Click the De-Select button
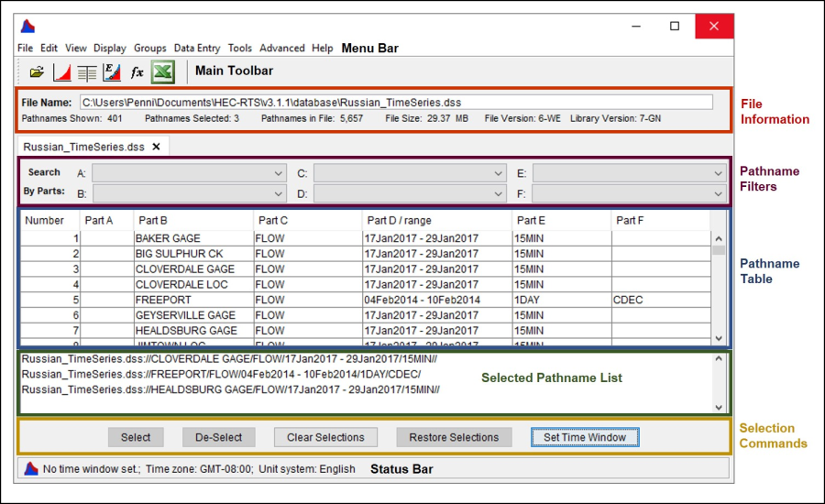The width and height of the screenshot is (825, 504). coord(219,437)
